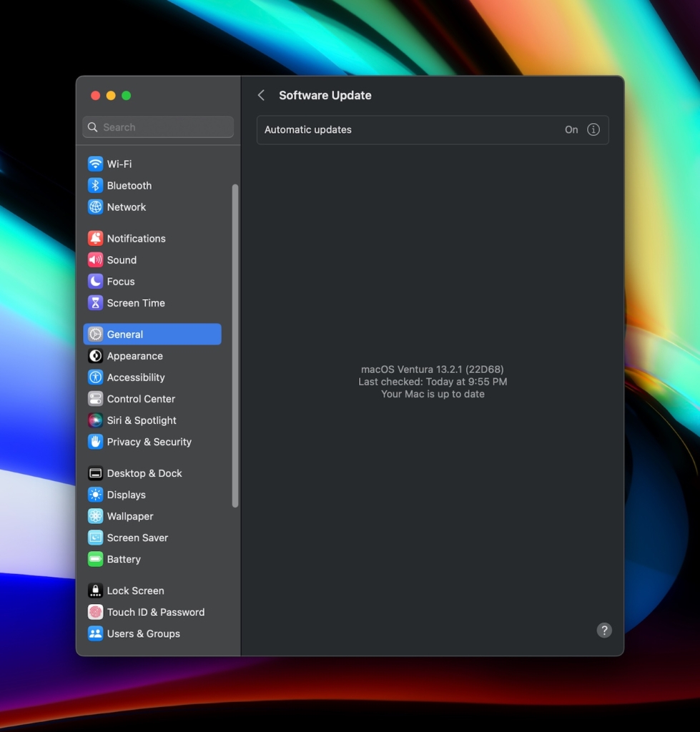Open the help question mark button
700x732 pixels.
603,630
